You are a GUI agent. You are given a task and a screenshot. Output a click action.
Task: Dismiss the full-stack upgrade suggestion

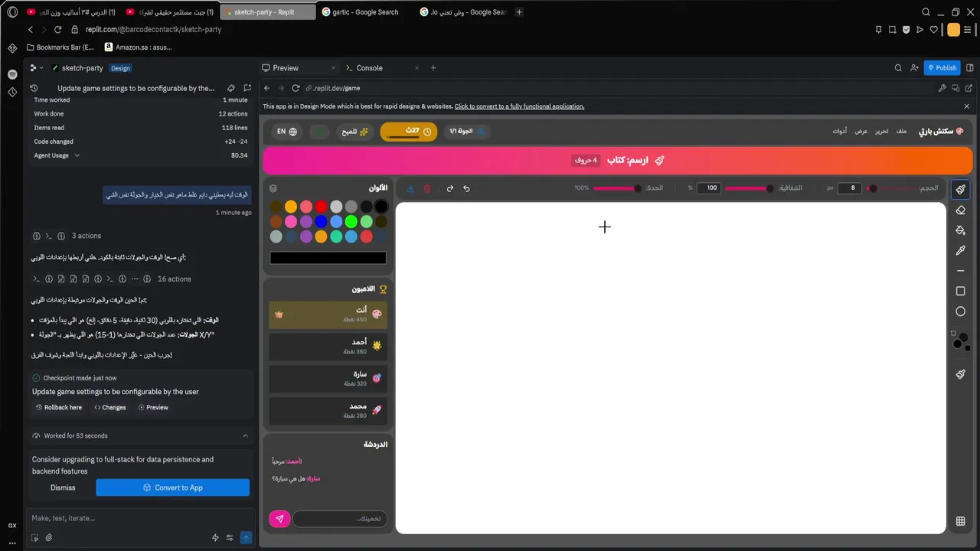coord(63,487)
